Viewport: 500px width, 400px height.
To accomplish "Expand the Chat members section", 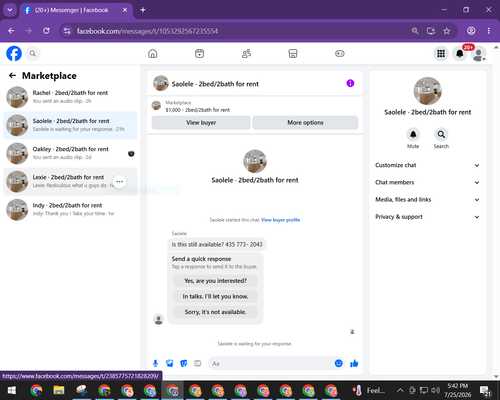I will [427, 182].
